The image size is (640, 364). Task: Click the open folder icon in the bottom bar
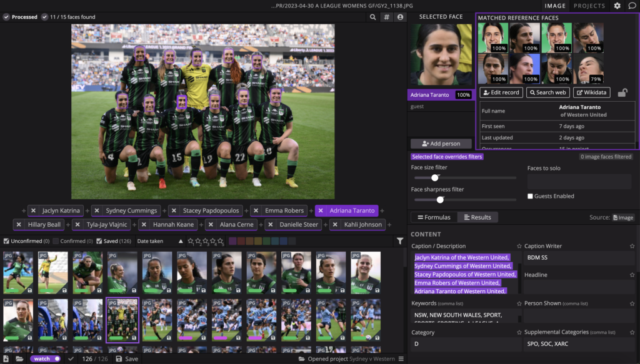point(19,359)
